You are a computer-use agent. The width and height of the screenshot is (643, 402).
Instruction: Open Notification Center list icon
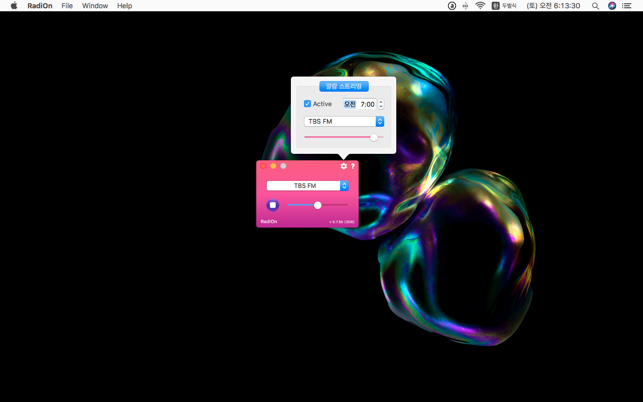[x=627, y=6]
